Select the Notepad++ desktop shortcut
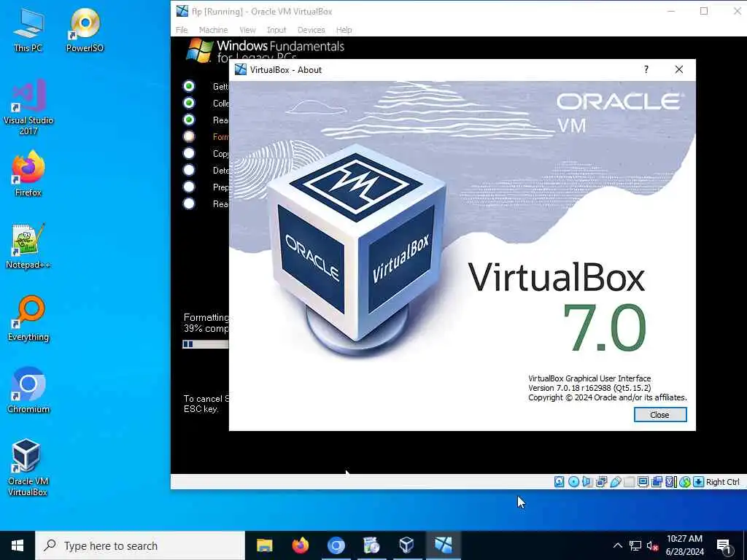Image resolution: width=747 pixels, height=560 pixels. coord(28,246)
